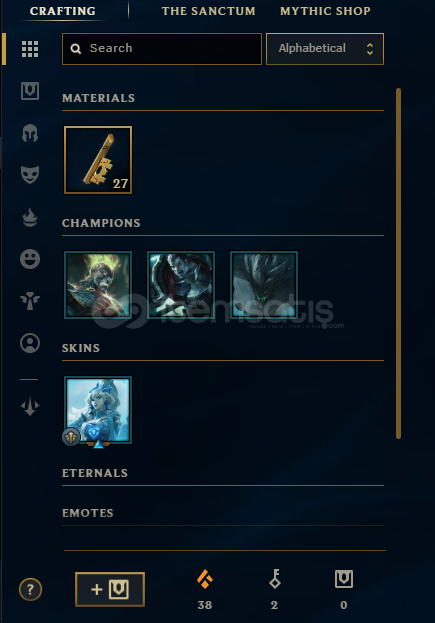Open the bottom sidebar companions icon
This screenshot has height=623, width=435.
pyautogui.click(x=30, y=407)
